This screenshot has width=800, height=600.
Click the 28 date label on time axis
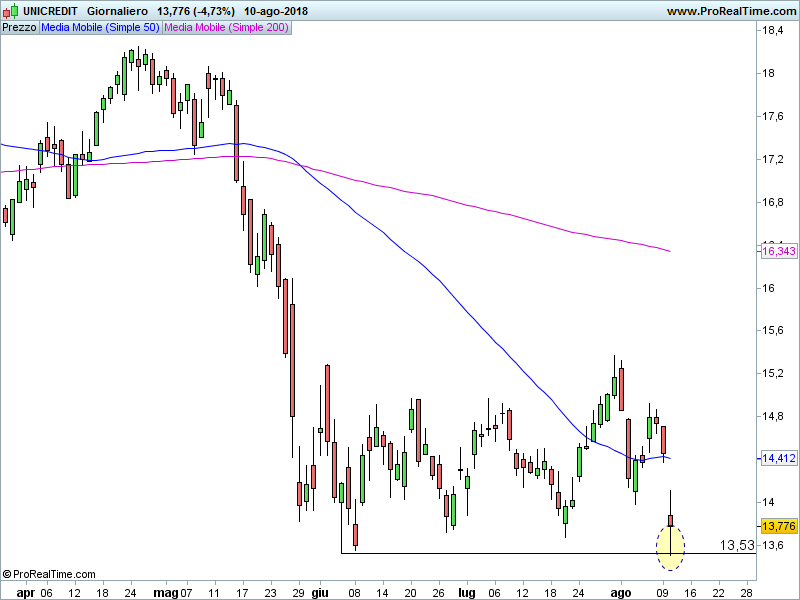click(x=746, y=593)
